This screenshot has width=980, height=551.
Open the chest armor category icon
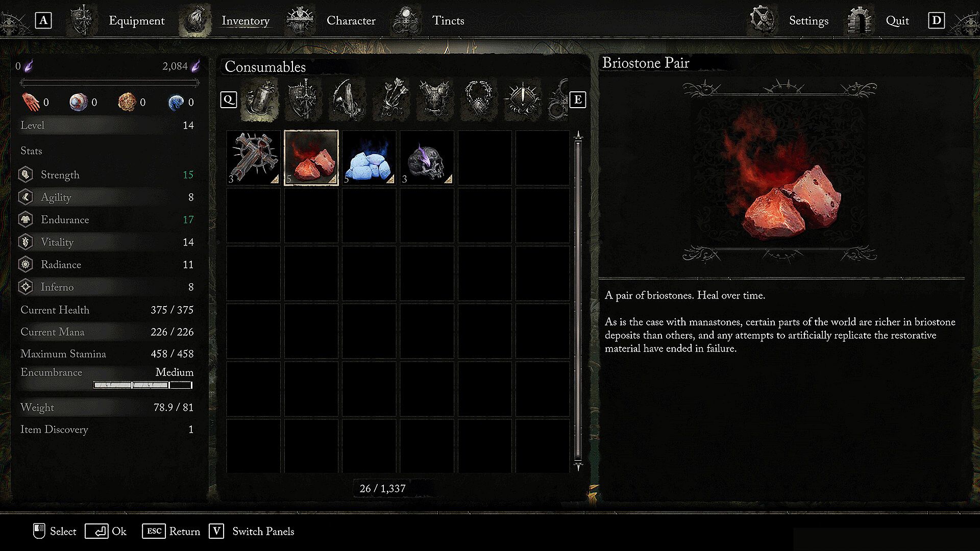pyautogui.click(x=435, y=99)
